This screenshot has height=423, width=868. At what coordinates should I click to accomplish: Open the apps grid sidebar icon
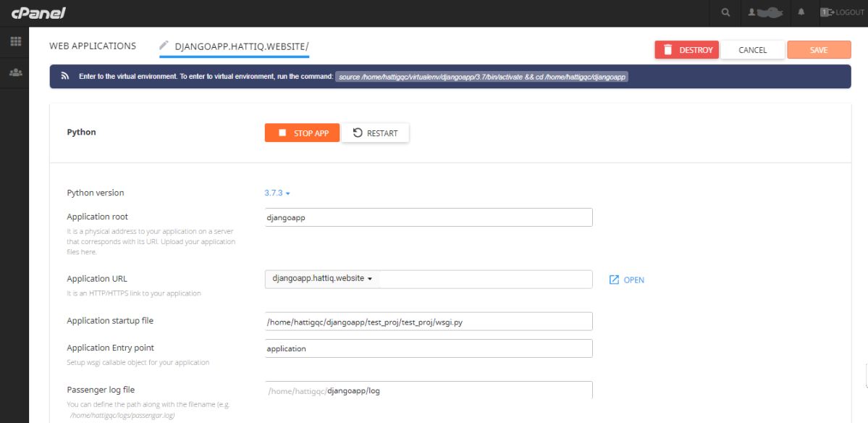tap(15, 41)
